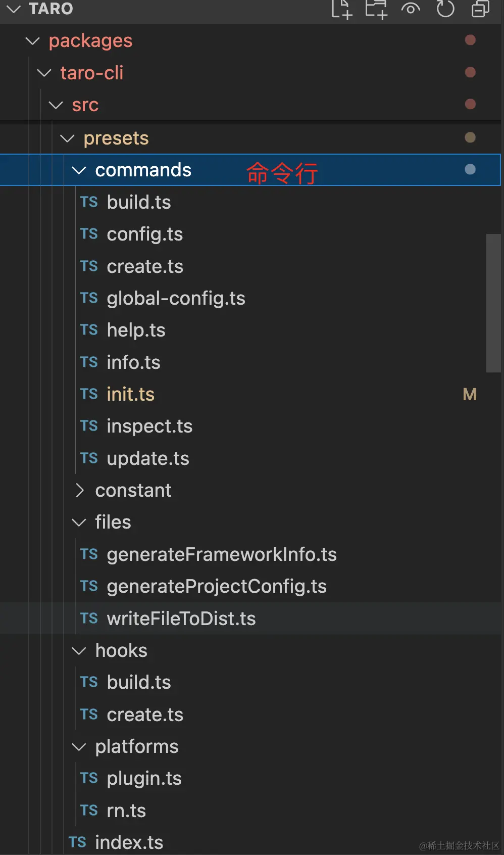The height and width of the screenshot is (855, 504).
Task: Expand the constant folder chevron
Action: (x=79, y=490)
